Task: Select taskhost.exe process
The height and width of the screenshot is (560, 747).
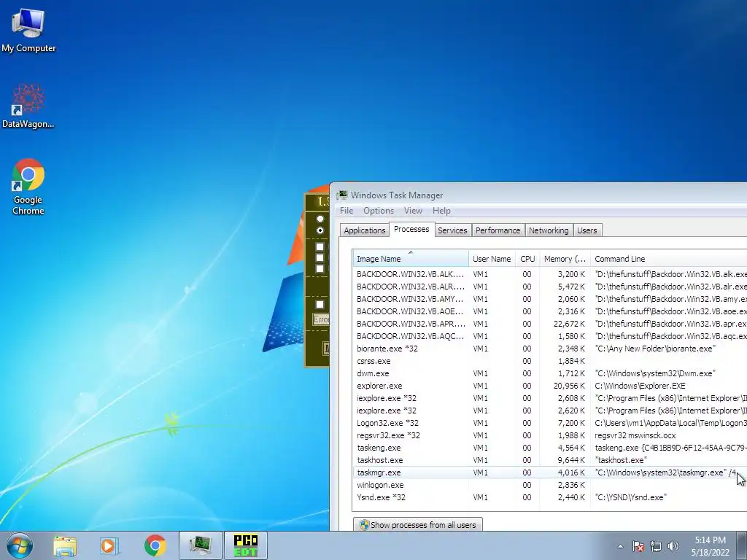Action: 550,460
